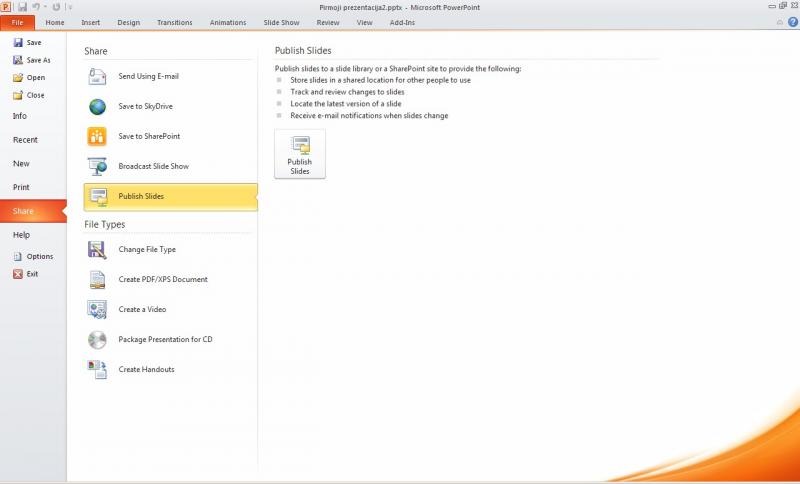Click the Send Using E-mail icon

(x=97, y=77)
